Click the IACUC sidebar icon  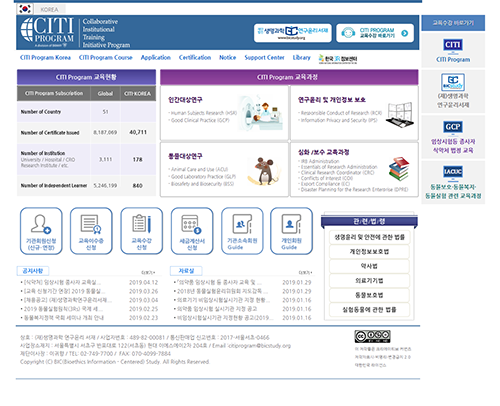click(x=453, y=172)
